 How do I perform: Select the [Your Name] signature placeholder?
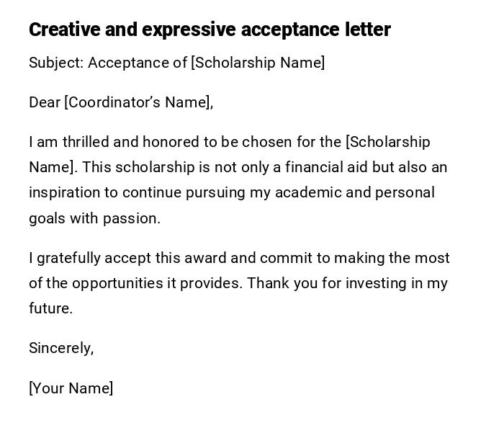coord(71,388)
